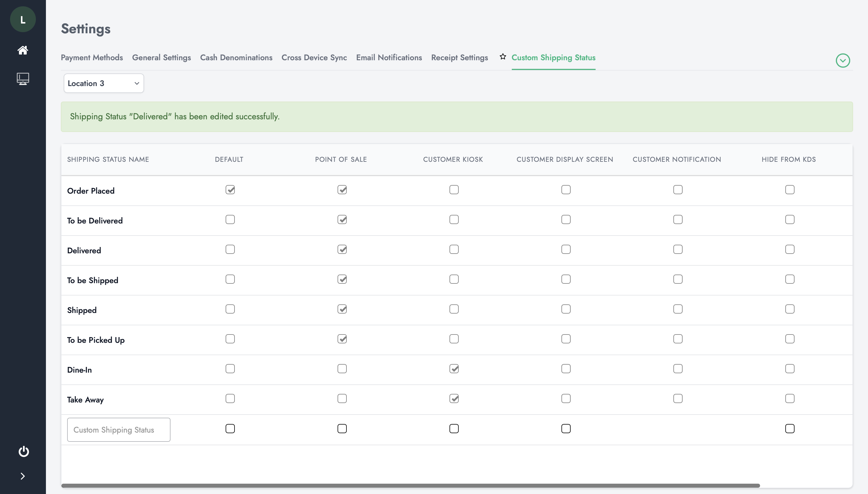Image resolution: width=868 pixels, height=494 pixels.
Task: Click the Hide From KDS column header
Action: pyautogui.click(x=788, y=160)
